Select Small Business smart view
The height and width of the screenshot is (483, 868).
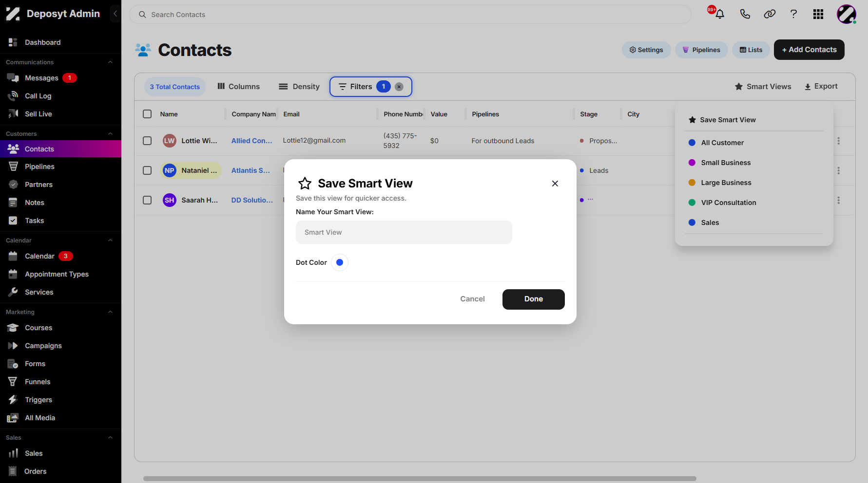[726, 163]
